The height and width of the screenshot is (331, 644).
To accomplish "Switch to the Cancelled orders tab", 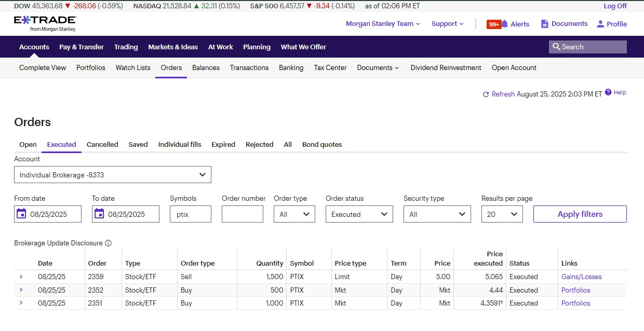I will point(102,145).
